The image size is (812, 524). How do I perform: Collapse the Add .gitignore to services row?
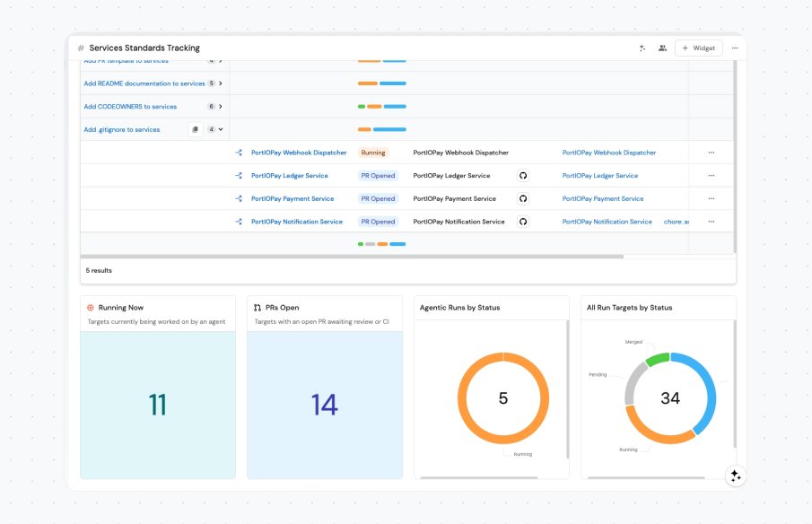pos(221,129)
